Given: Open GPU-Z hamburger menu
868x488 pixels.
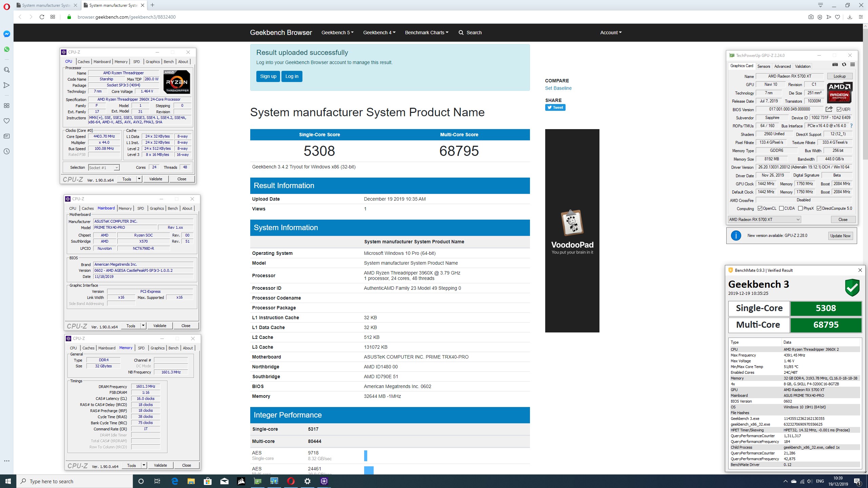Looking at the screenshot, I should tap(852, 65).
